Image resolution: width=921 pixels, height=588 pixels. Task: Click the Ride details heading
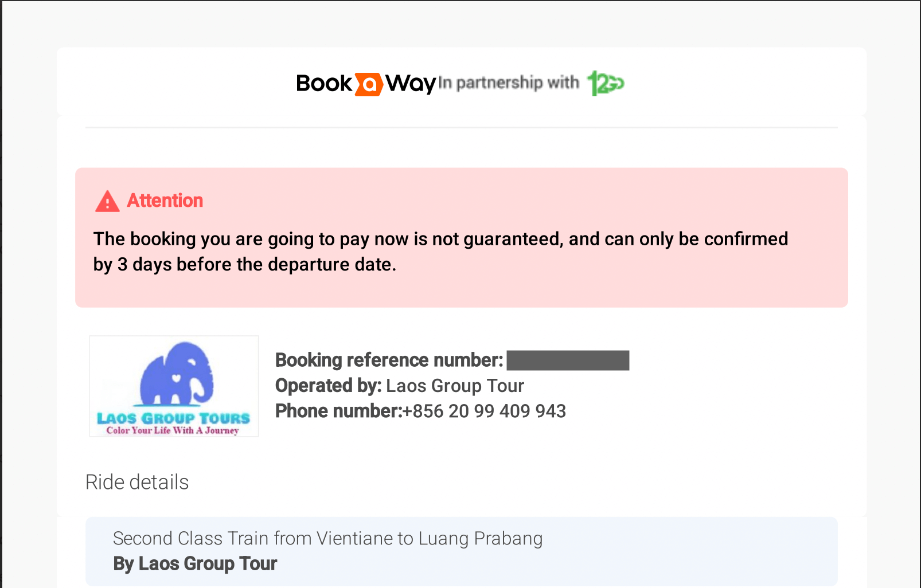click(137, 482)
